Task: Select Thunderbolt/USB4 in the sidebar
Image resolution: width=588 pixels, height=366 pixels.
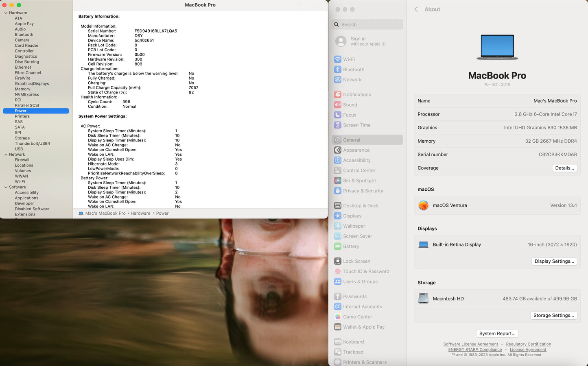Action: pyautogui.click(x=32, y=144)
